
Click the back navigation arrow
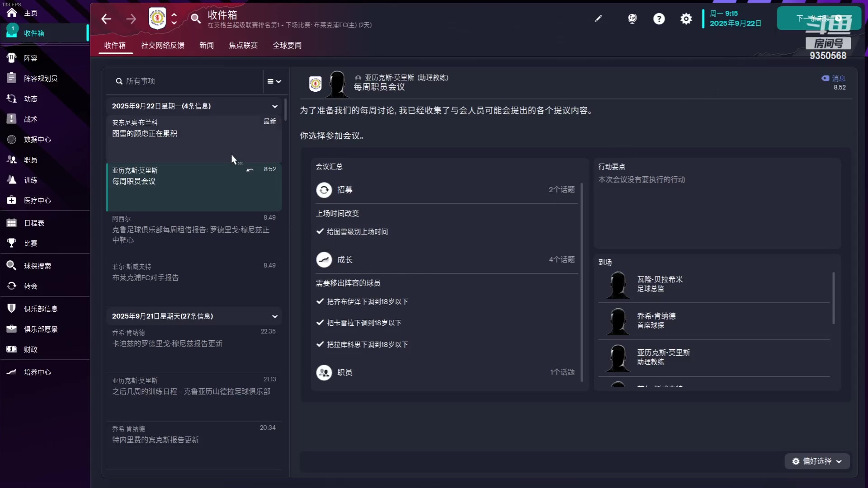(x=106, y=19)
